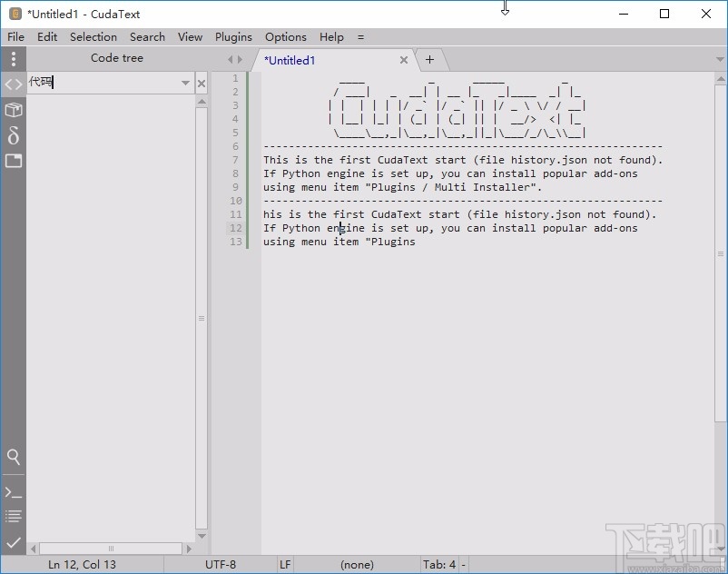Choose lexer via (none) status field

357,564
